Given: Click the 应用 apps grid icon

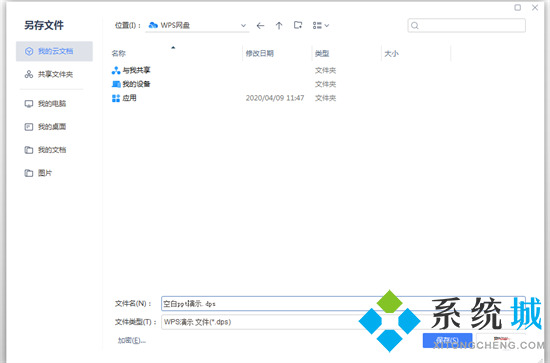Looking at the screenshot, I should click(x=116, y=98).
